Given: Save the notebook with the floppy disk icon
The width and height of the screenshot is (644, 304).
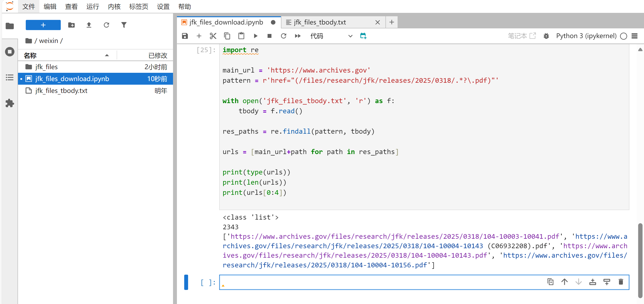Looking at the screenshot, I should (x=185, y=36).
